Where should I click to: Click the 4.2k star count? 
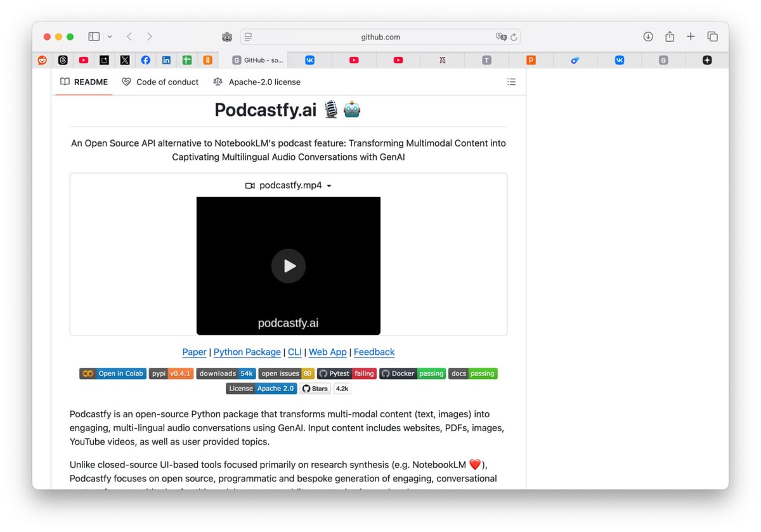click(342, 388)
